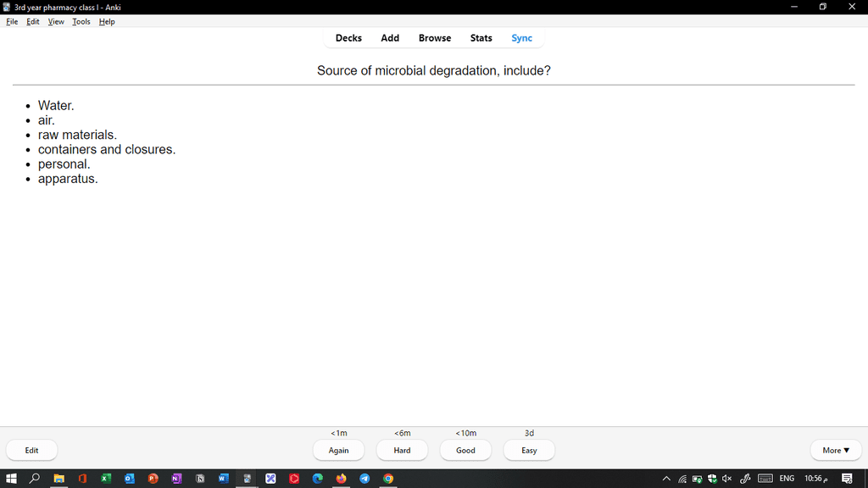868x488 pixels.
Task: Click the 'raw materials.' bullet
Action: pyautogui.click(x=77, y=135)
